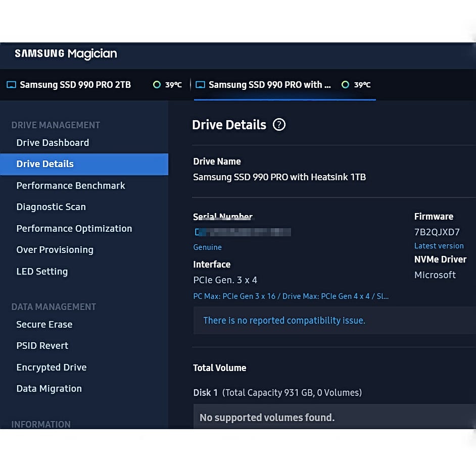Viewport: 476px width, 472px height.
Task: Navigate to Over Provisioning
Action: click(55, 250)
